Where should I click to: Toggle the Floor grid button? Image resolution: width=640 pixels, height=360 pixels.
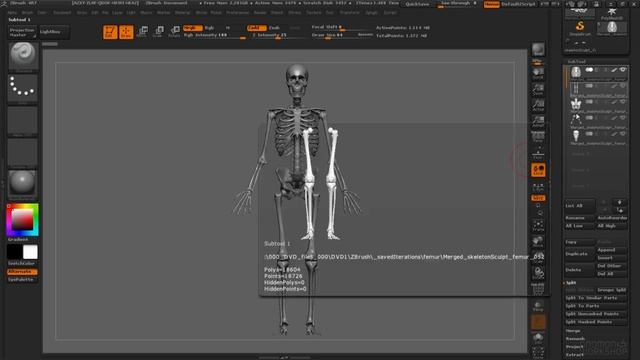(x=538, y=154)
